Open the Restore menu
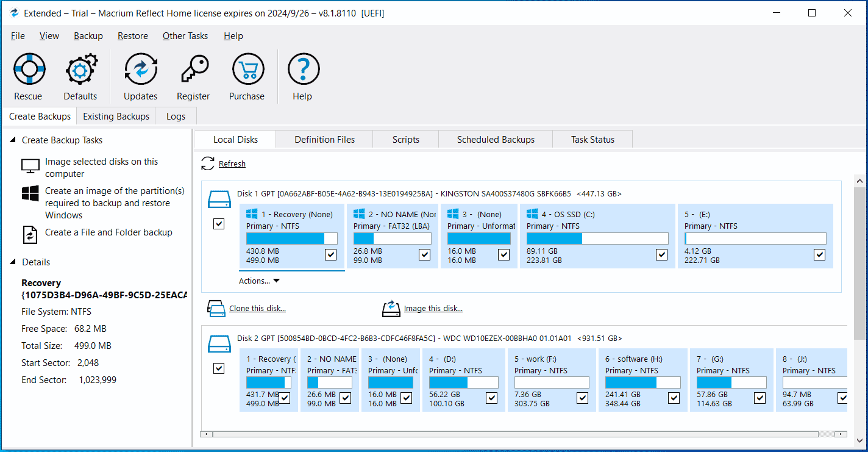 (132, 36)
